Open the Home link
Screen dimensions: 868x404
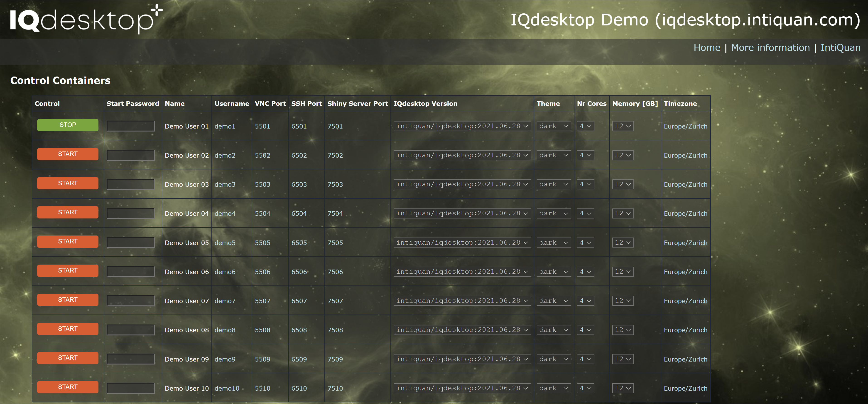707,47
